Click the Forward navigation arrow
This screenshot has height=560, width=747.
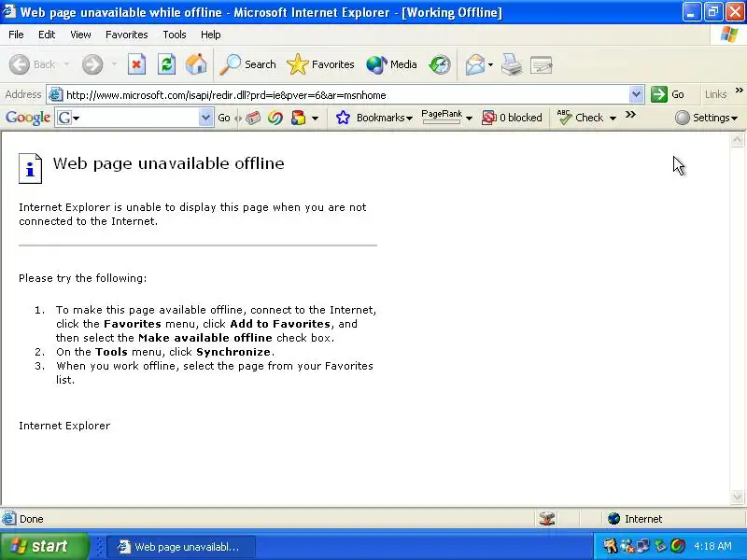click(92, 64)
